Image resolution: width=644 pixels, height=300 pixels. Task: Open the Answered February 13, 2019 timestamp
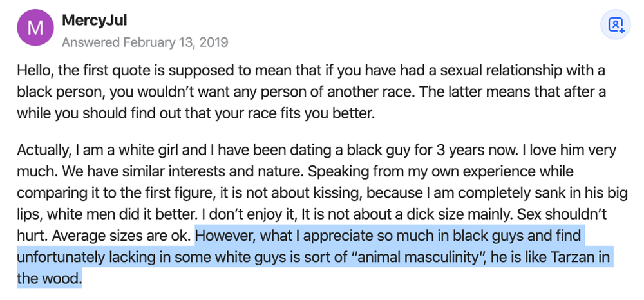click(x=145, y=42)
